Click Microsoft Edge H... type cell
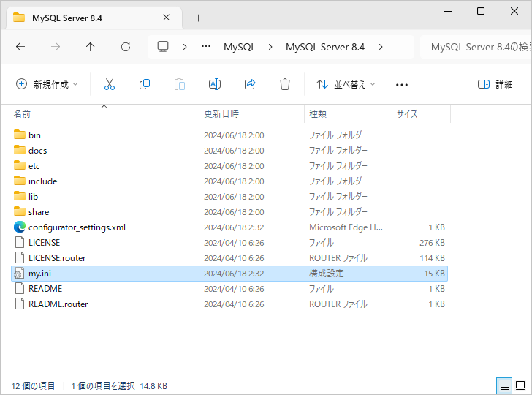The image size is (532, 395). point(346,227)
